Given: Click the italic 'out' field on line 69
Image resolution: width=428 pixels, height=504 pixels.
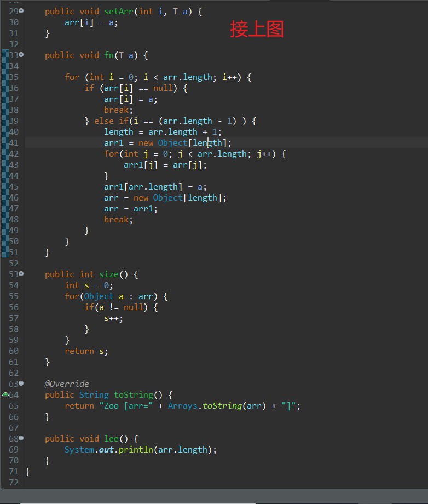Looking at the screenshot, I should pos(106,450).
